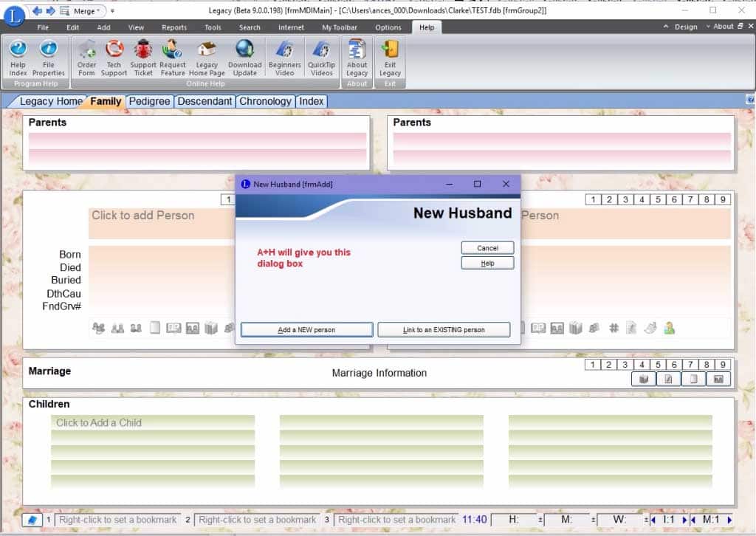756x536 pixels.
Task: Open the Order Form
Action: tap(87, 58)
